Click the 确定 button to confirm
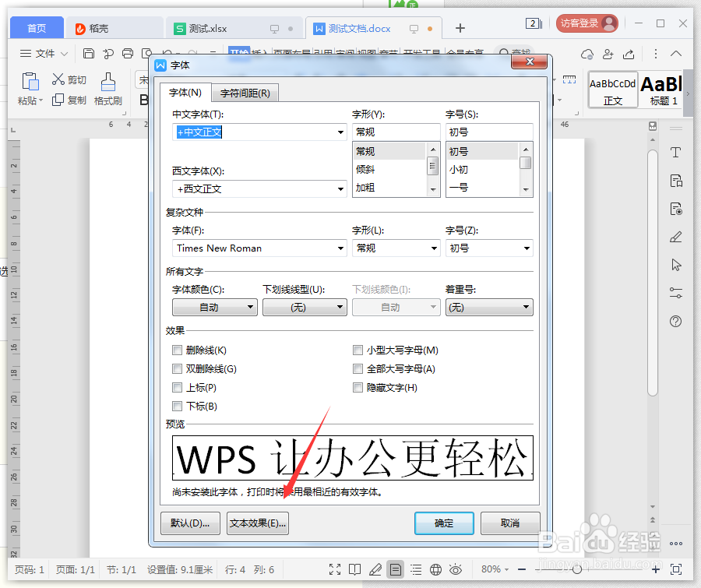This screenshot has height=588, width=701. point(444,523)
